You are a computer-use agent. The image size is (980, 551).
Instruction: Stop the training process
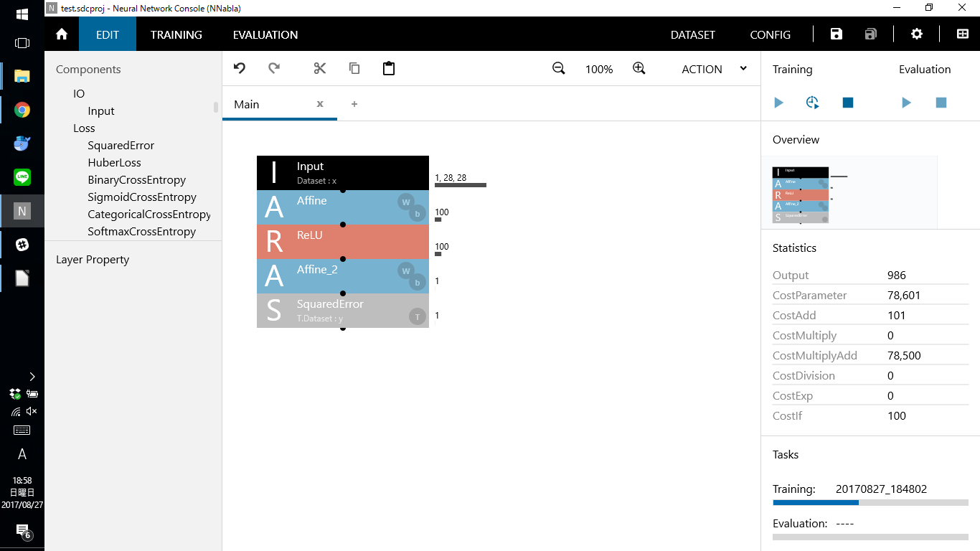click(848, 103)
